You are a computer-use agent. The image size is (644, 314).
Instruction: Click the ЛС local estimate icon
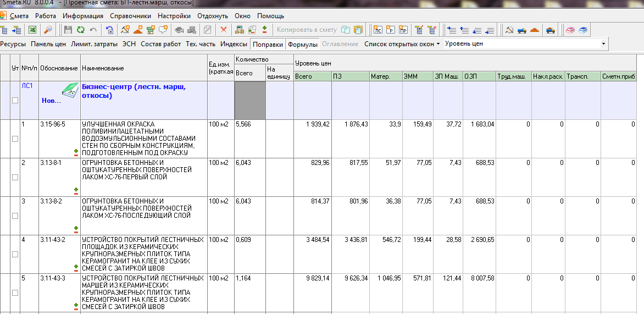(378, 30)
